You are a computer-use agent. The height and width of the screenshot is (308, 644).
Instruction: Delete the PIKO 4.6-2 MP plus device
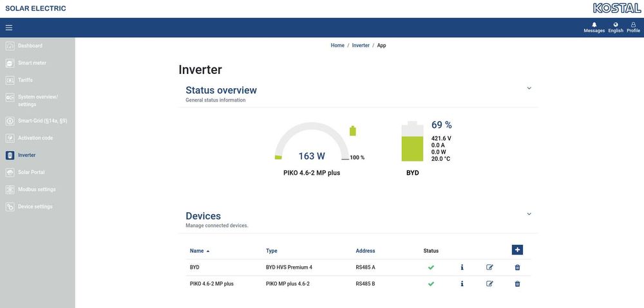coord(517,284)
